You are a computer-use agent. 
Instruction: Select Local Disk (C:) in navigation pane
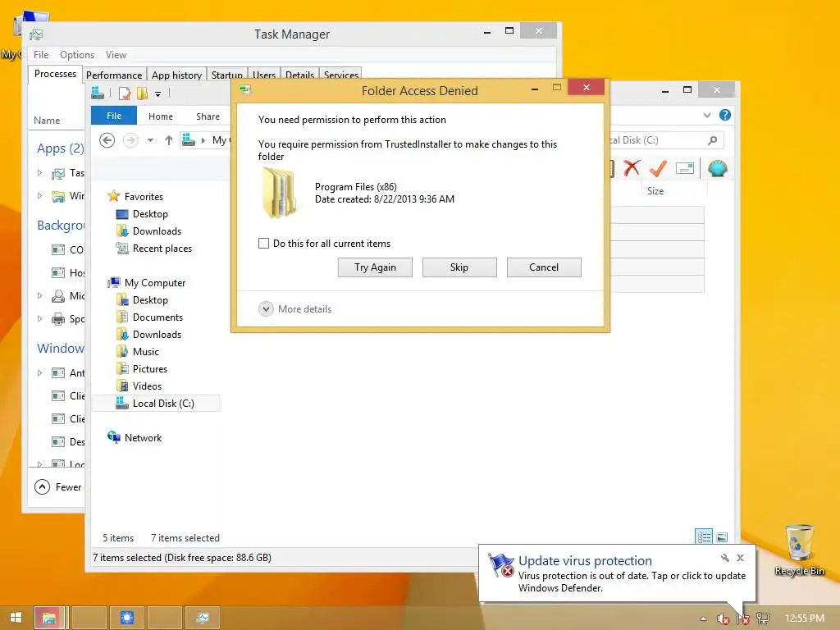click(x=156, y=403)
